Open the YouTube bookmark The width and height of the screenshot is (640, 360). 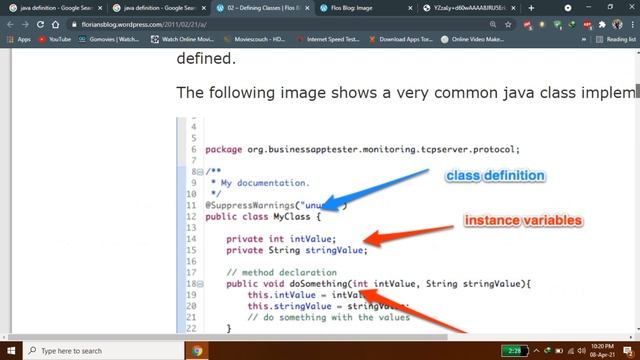pos(55,39)
